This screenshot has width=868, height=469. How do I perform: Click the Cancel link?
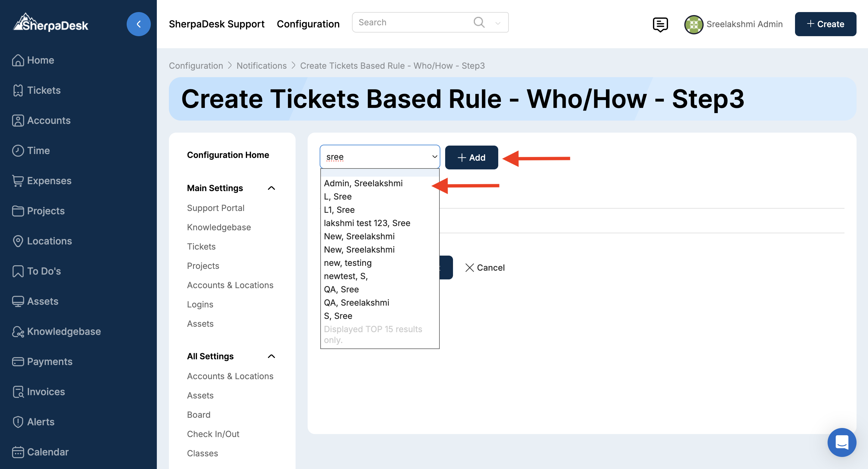point(485,268)
